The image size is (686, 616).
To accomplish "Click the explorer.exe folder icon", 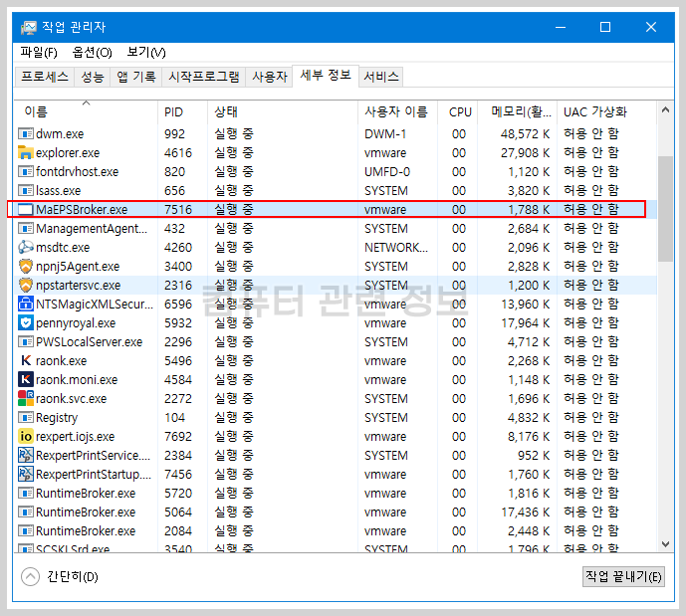I will (25, 152).
